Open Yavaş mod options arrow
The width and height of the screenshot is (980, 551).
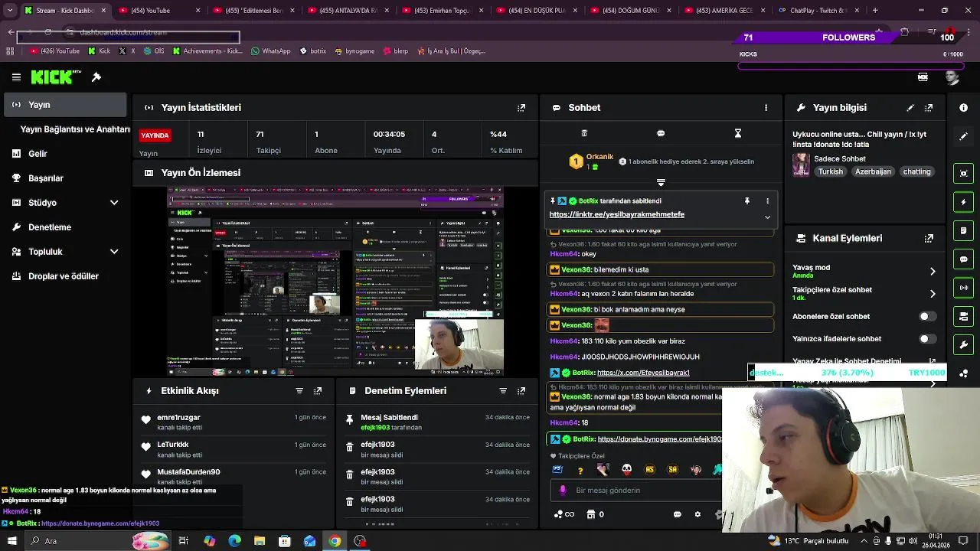[x=933, y=272]
